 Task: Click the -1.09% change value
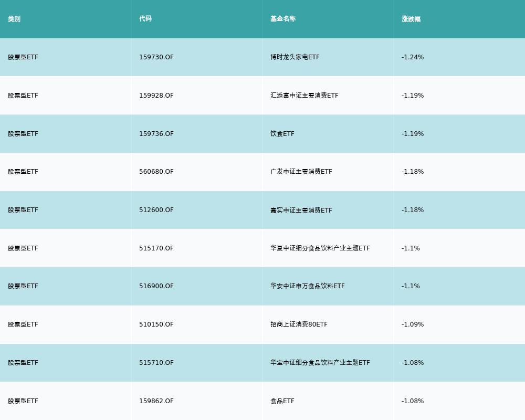pyautogui.click(x=413, y=324)
